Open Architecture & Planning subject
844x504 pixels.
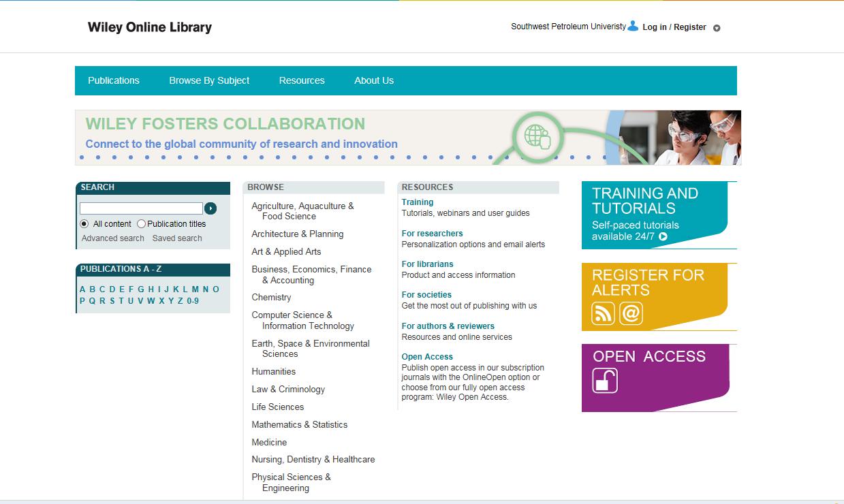tap(298, 234)
